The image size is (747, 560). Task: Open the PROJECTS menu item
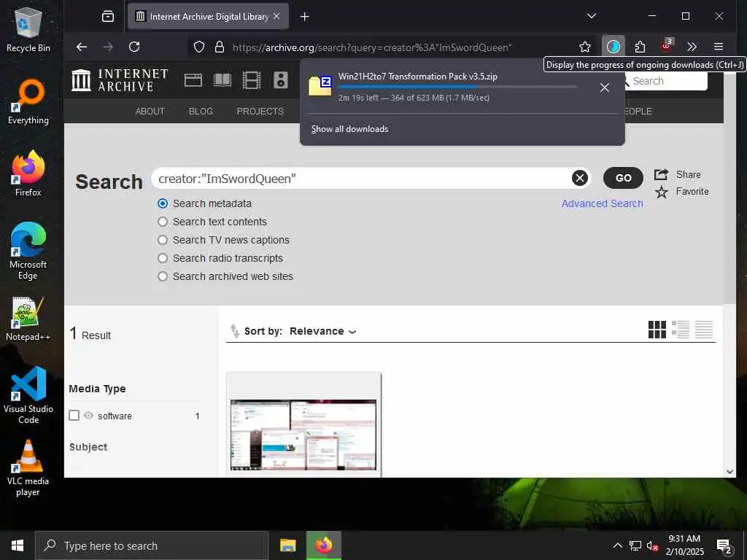pyautogui.click(x=260, y=112)
